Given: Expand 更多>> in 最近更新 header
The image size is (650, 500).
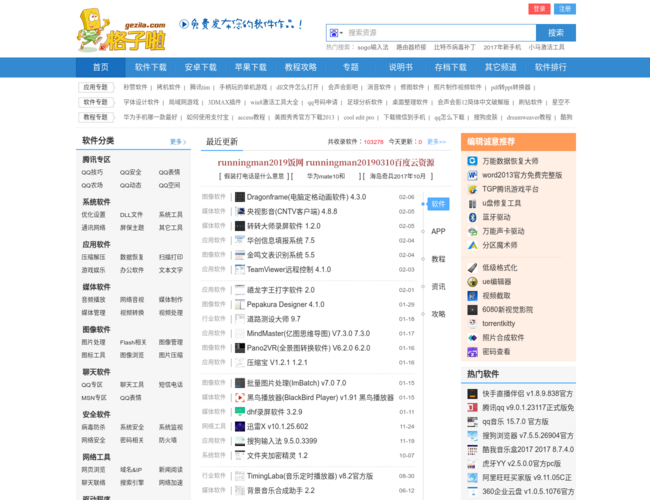Looking at the screenshot, I should (437, 142).
